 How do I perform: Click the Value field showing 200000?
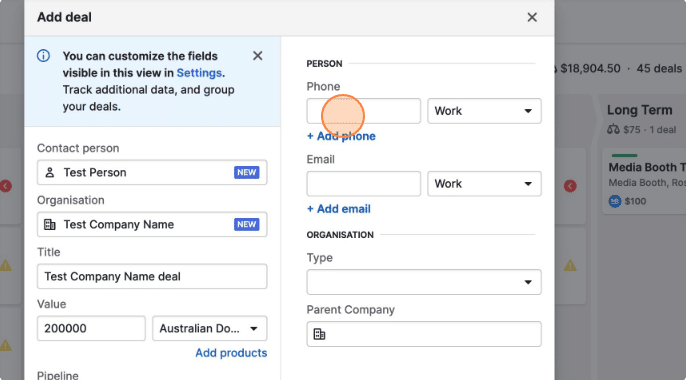coord(91,328)
